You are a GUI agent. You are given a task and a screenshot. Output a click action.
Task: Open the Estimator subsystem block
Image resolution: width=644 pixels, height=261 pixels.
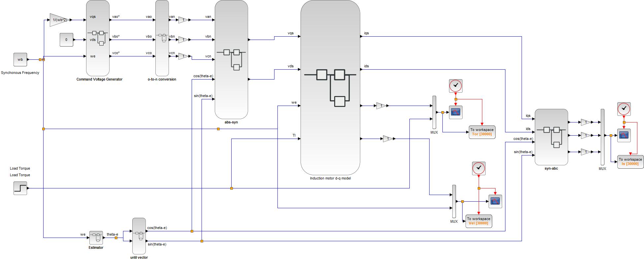tap(96, 238)
